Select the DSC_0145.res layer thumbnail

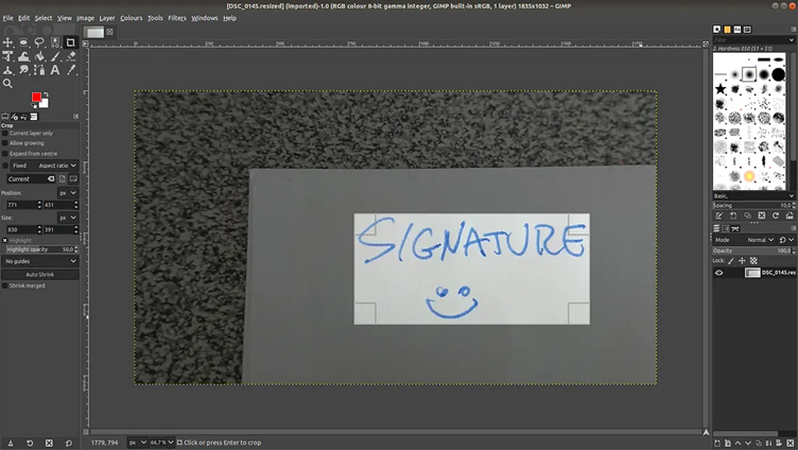(x=752, y=273)
